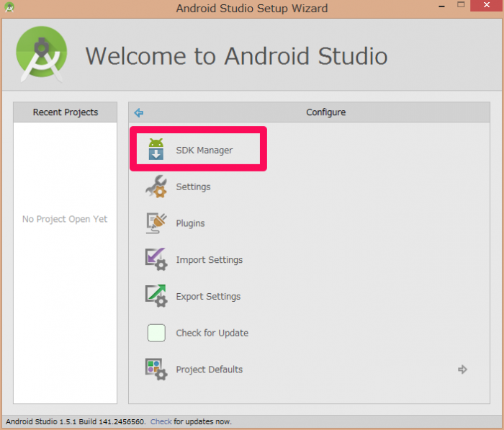Screen dimensions: 504x430
Task: Click the Android Studio title bar icon
Action: pos(9,7)
